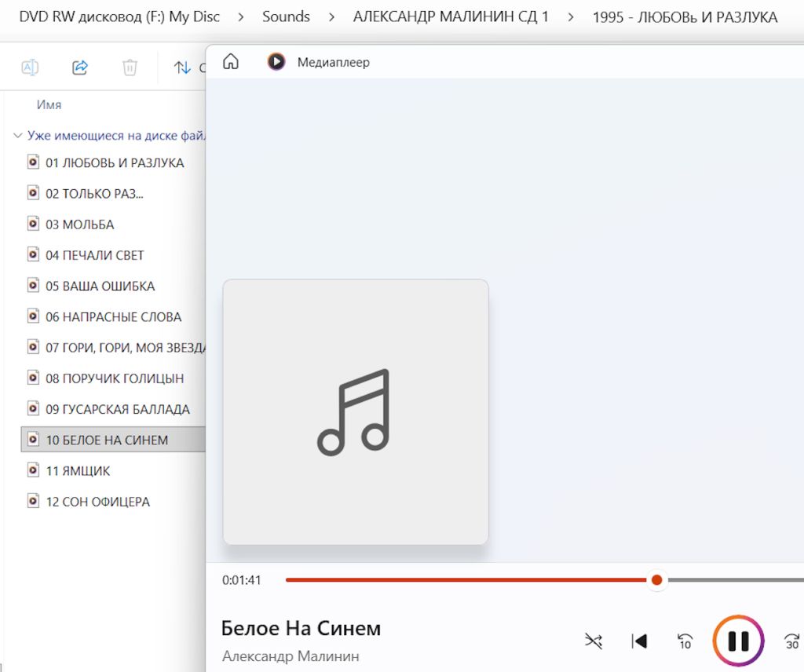Expand the chevron after Sounds breadcrumb
Viewport: 804px width, 672px height.
[x=332, y=17]
